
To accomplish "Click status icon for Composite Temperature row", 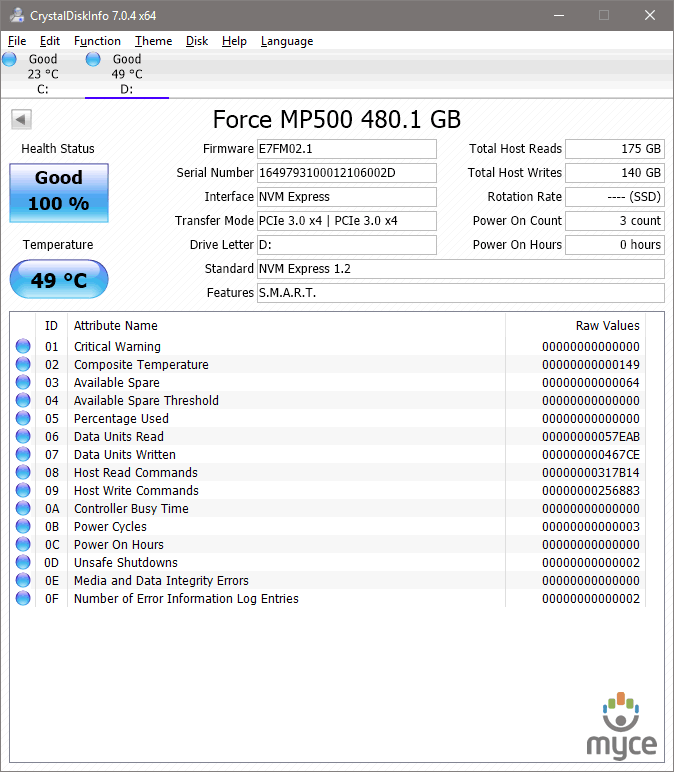I will (x=23, y=364).
